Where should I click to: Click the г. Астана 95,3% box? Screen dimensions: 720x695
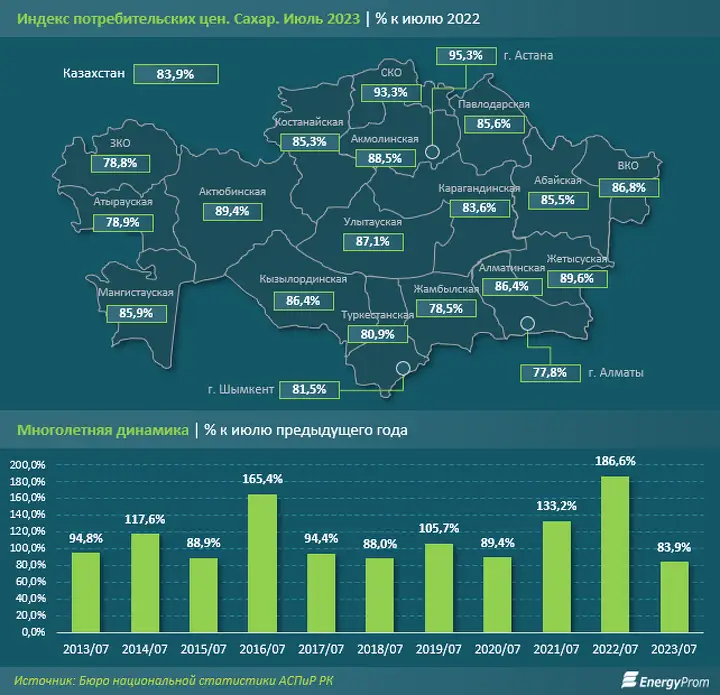[x=466, y=56]
